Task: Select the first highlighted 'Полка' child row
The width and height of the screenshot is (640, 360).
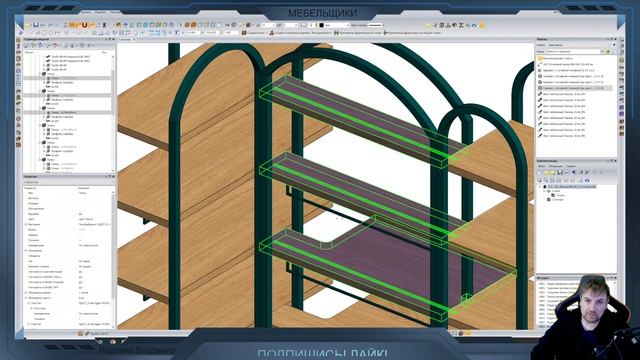Action: (67, 78)
